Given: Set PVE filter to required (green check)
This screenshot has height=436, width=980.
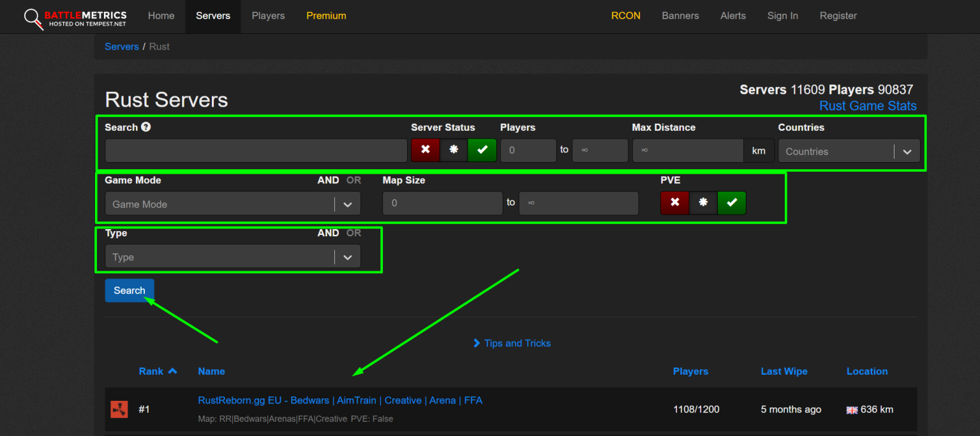Looking at the screenshot, I should [x=732, y=203].
